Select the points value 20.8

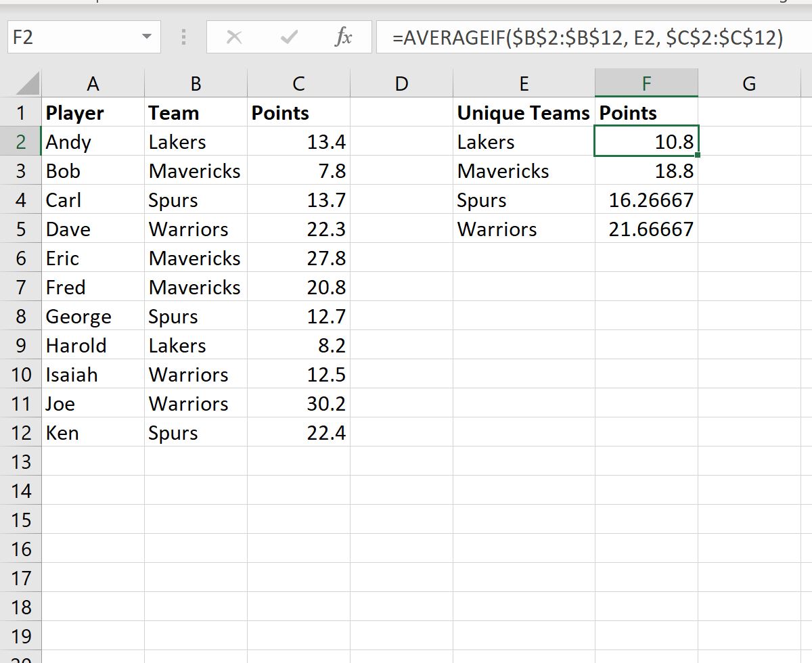pyautogui.click(x=298, y=288)
